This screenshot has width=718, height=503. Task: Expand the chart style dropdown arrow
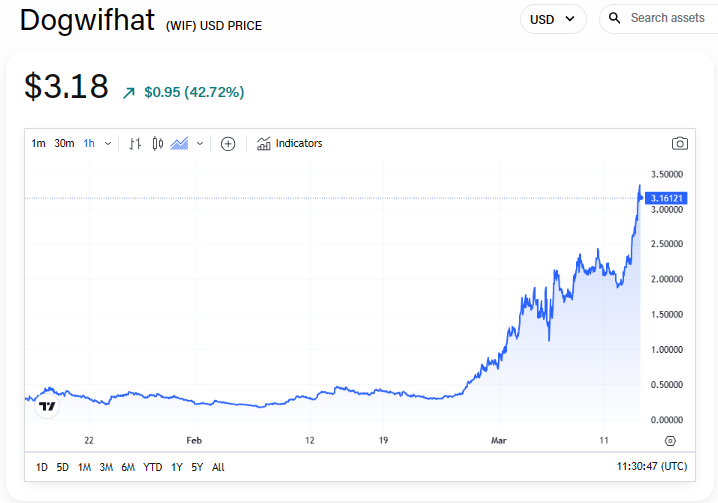pyautogui.click(x=200, y=144)
